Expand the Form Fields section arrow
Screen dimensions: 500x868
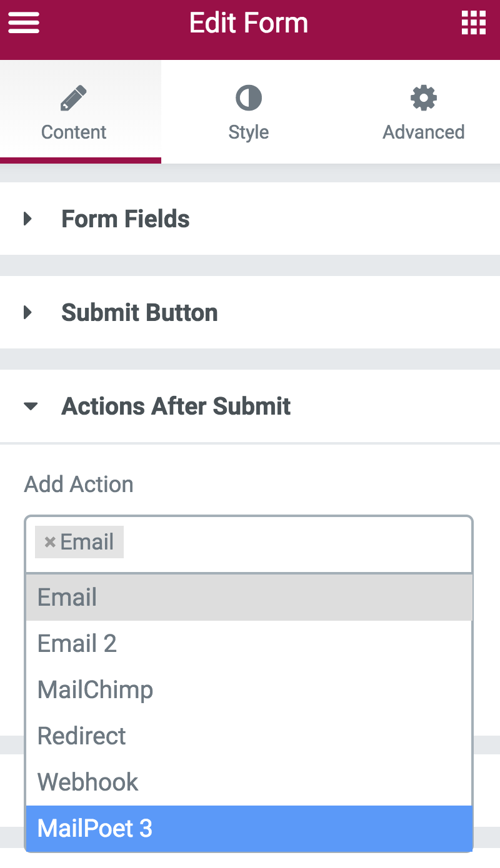pos(27,219)
